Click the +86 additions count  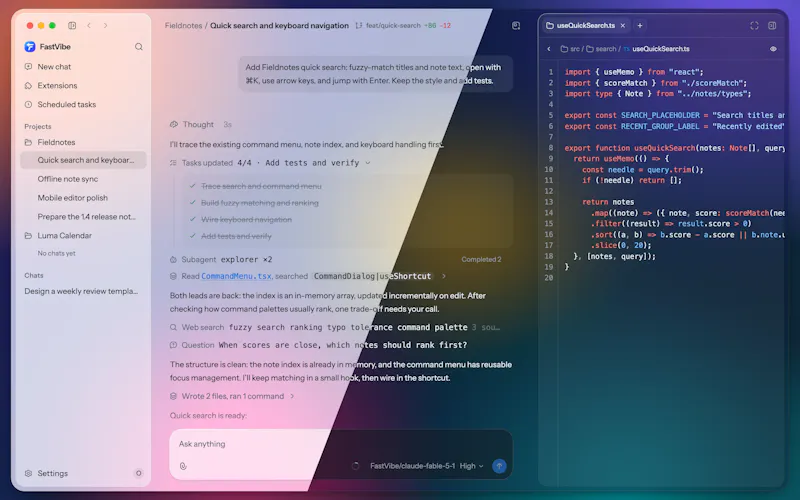430,26
